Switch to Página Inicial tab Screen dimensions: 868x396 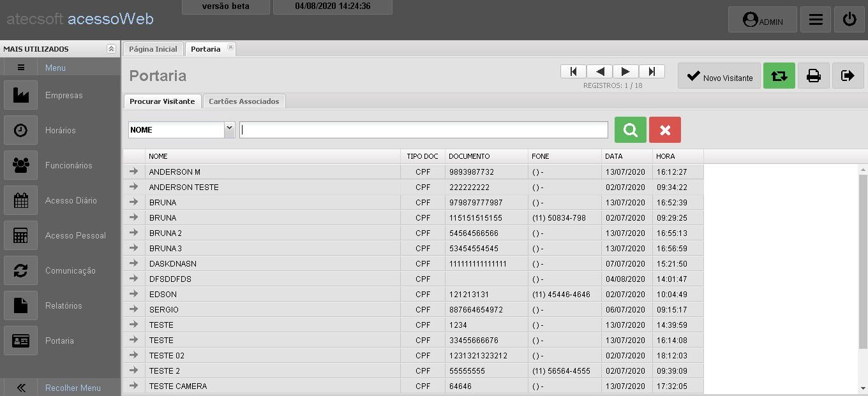[x=153, y=49]
